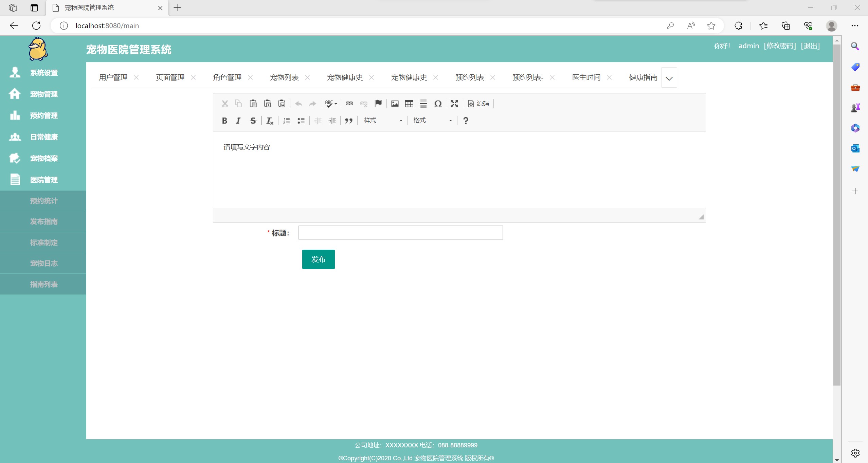The image size is (868, 463).
Task: Click the 标题 title input field
Action: coord(401,233)
